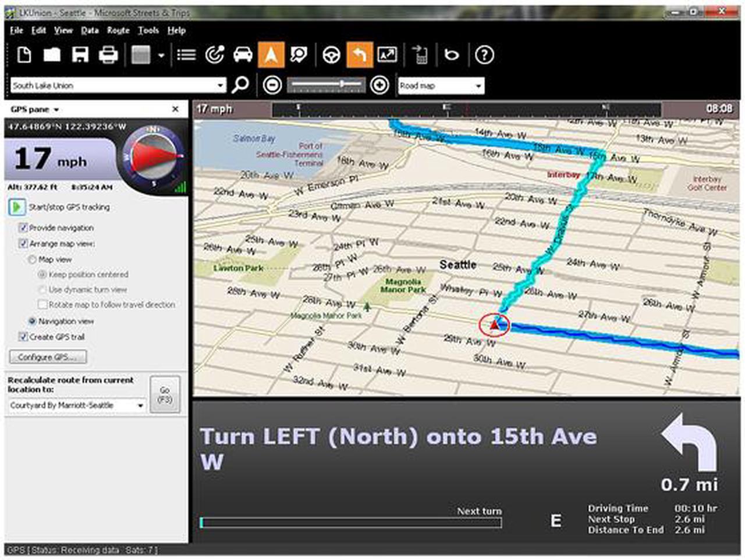Toggle Create GPS trail checkbox
The width and height of the screenshot is (745, 560).
23,337
